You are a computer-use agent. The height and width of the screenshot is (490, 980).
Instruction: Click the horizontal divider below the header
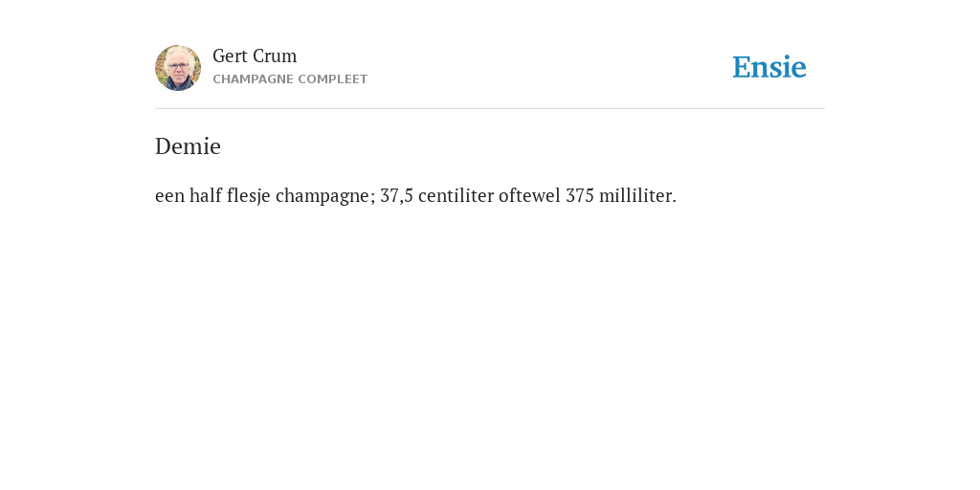[490, 109]
